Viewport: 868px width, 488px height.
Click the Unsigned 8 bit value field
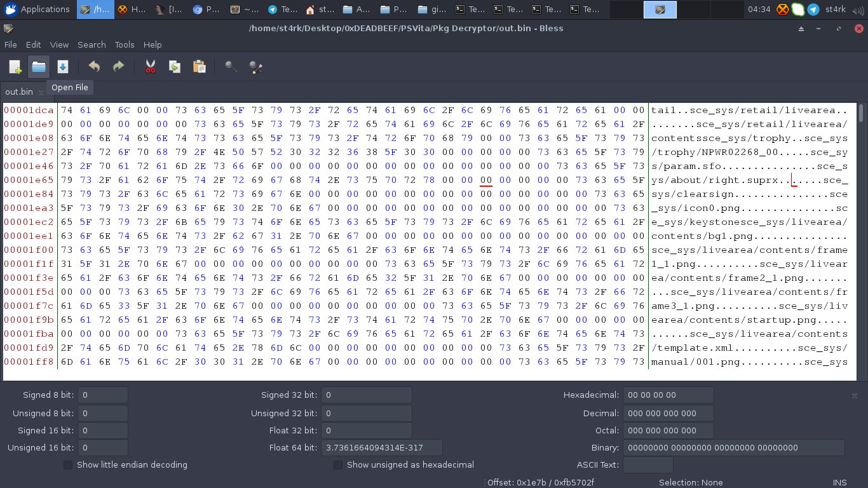pos(102,413)
